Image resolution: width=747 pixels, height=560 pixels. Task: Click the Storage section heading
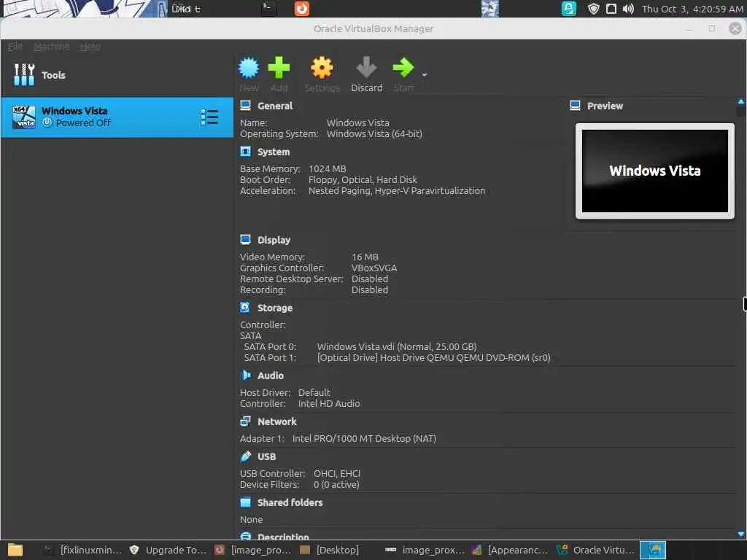[275, 308]
